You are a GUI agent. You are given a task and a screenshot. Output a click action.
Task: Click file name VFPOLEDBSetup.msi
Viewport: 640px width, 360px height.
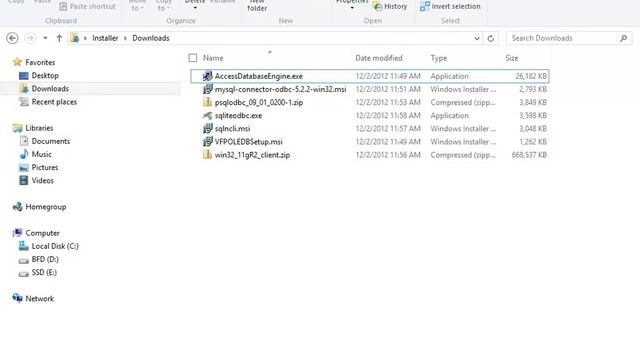[249, 142]
